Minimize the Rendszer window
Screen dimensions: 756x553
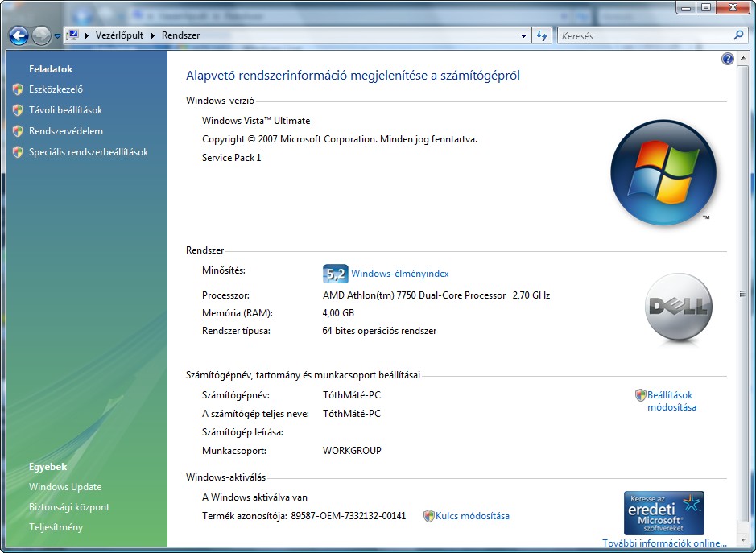pos(686,7)
